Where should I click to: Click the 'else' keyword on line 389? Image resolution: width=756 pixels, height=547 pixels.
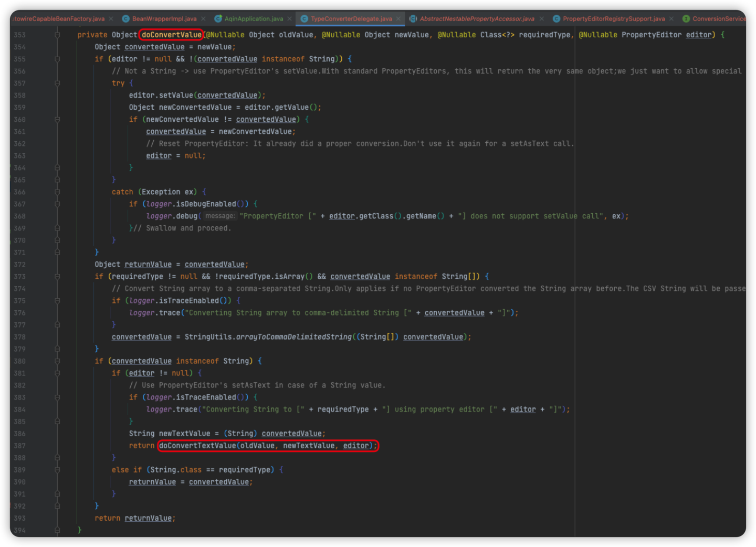(120, 470)
